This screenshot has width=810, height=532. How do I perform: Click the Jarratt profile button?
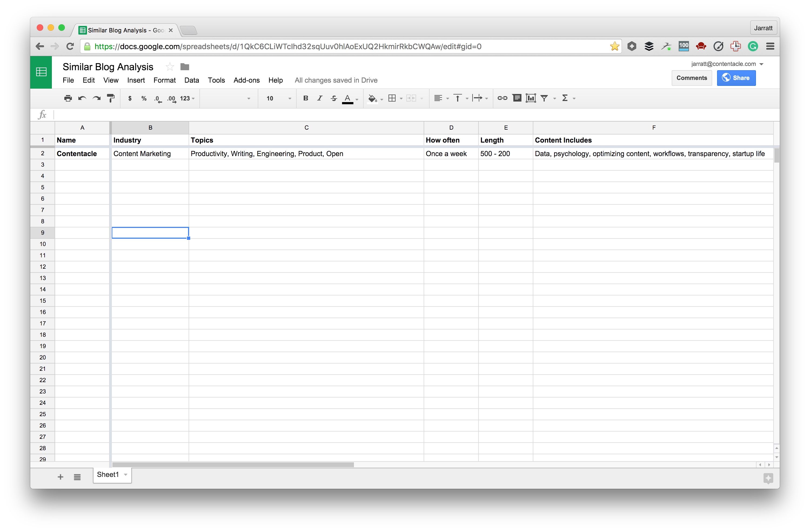(763, 28)
